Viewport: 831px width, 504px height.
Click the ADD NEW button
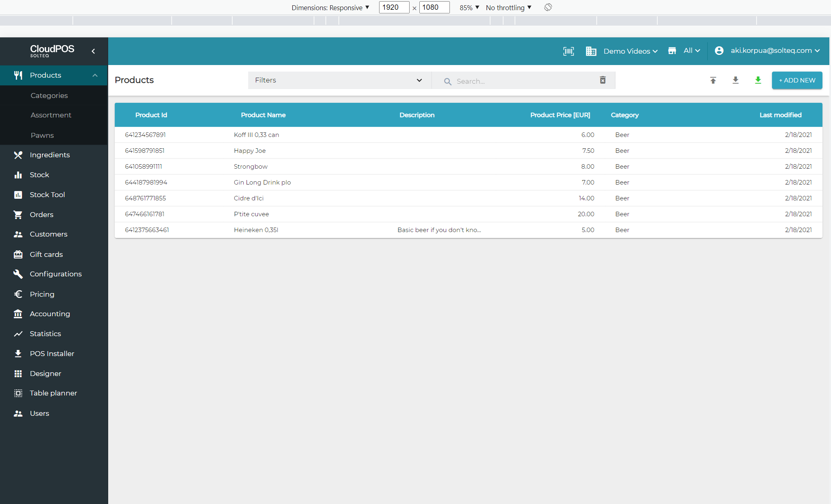click(796, 80)
